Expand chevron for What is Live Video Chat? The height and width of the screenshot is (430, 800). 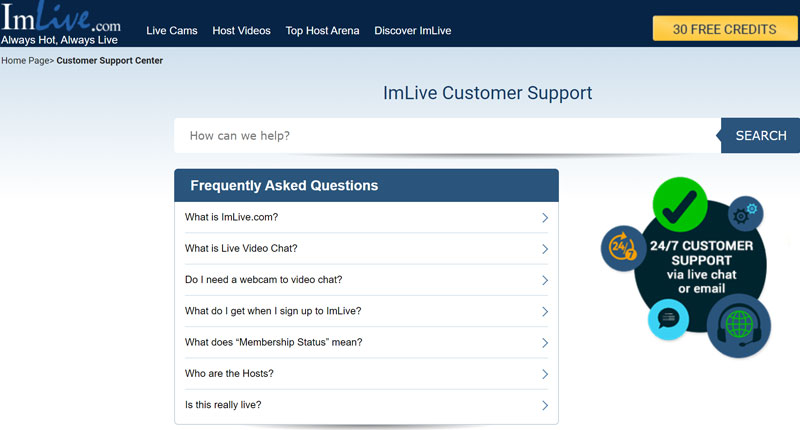click(x=545, y=249)
